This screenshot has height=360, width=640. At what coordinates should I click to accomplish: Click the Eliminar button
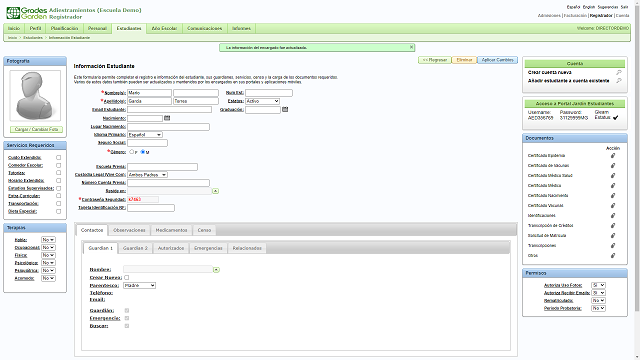(x=464, y=60)
